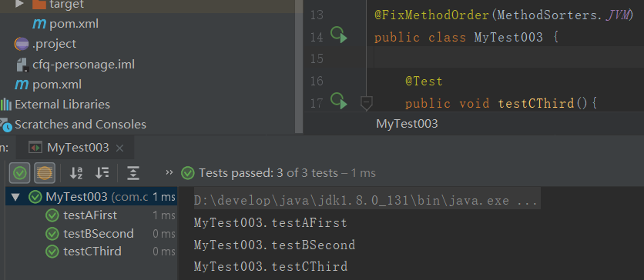
Task: Sort tests alphabetically
Action: [x=76, y=173]
